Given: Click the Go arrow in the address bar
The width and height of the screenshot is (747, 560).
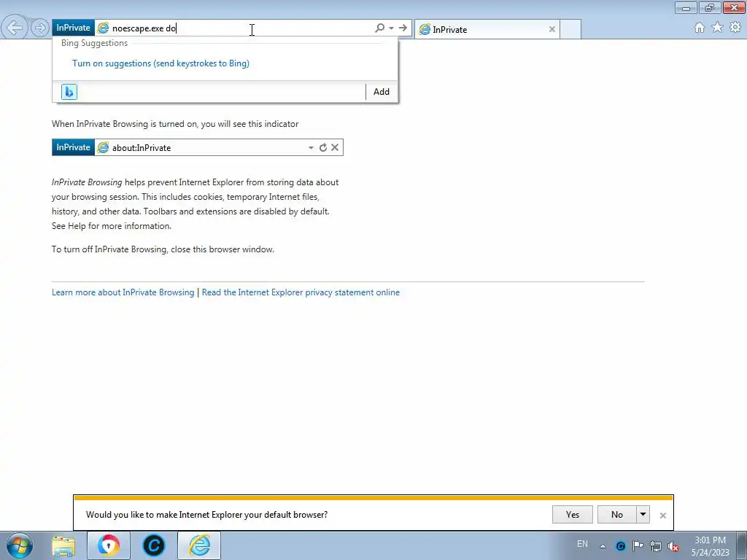Looking at the screenshot, I should (403, 28).
